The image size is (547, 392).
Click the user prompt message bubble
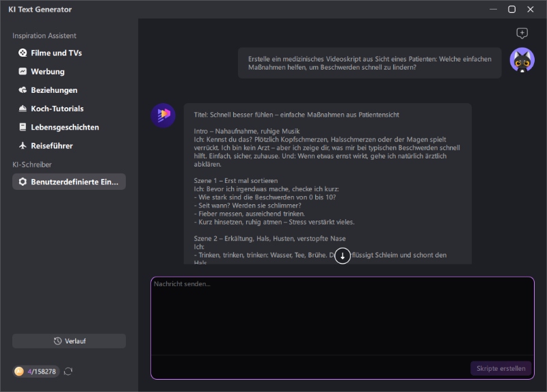(x=370, y=63)
